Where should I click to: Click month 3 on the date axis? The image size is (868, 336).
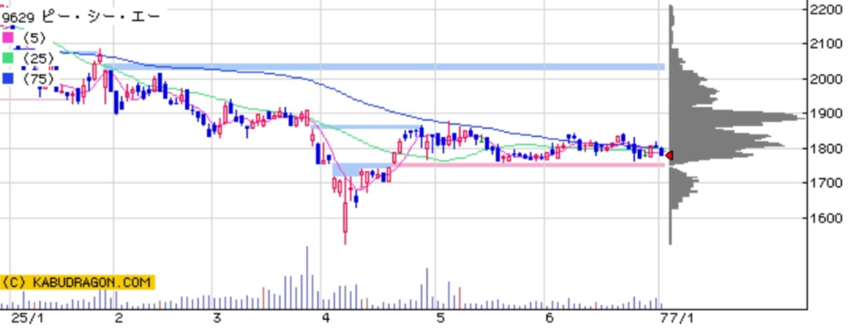pos(217,318)
